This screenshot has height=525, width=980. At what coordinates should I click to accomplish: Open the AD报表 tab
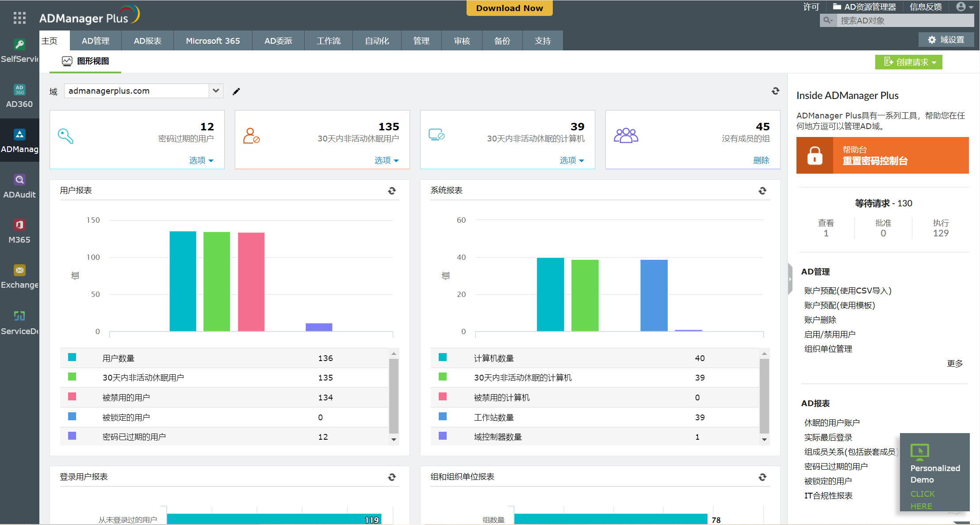click(x=148, y=41)
